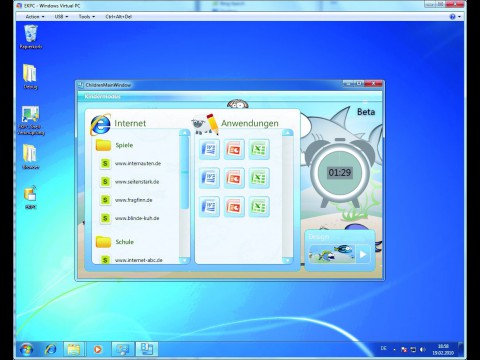Launch Word in the first Anwendungen row

209,149
